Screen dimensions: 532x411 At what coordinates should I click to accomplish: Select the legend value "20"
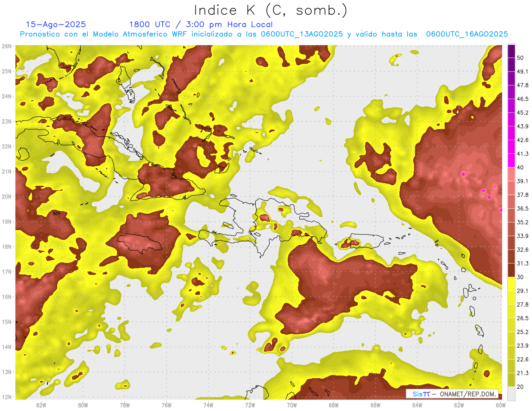521,387
